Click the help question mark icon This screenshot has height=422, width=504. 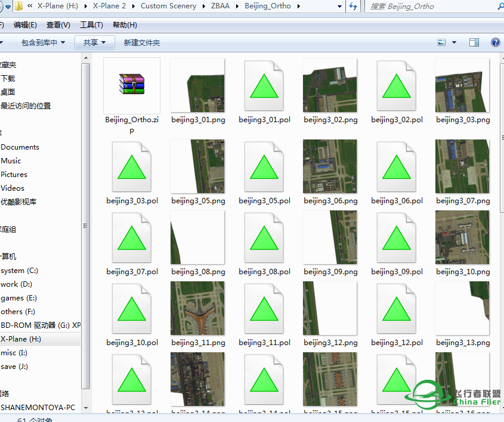click(x=496, y=42)
